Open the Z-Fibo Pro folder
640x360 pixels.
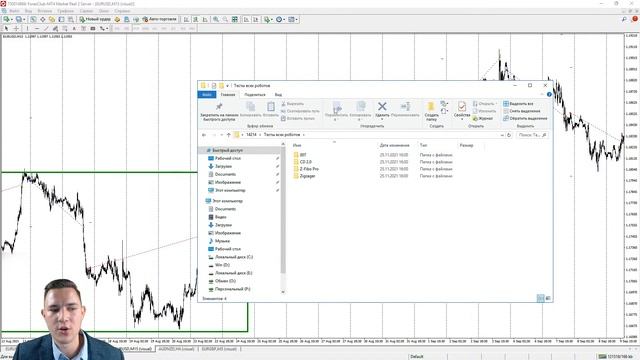[x=309, y=169]
